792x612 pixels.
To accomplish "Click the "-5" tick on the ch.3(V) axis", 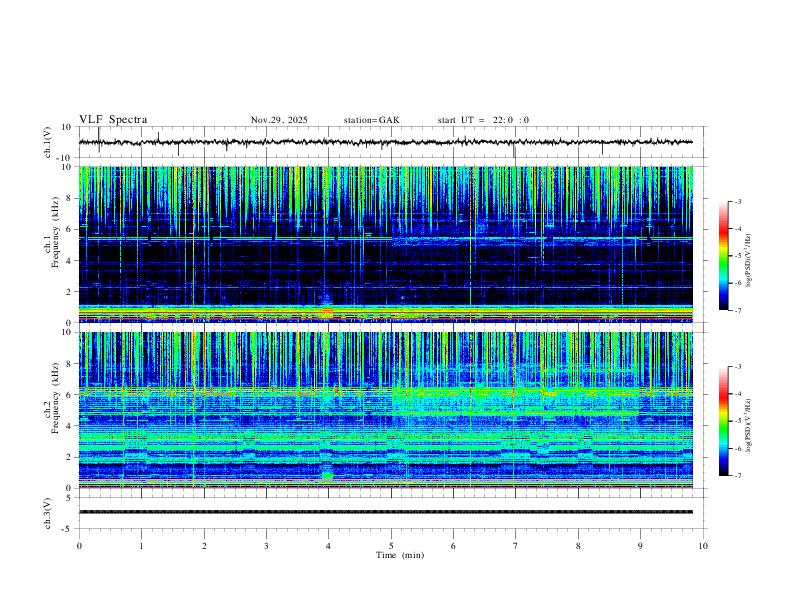I will point(68,529).
